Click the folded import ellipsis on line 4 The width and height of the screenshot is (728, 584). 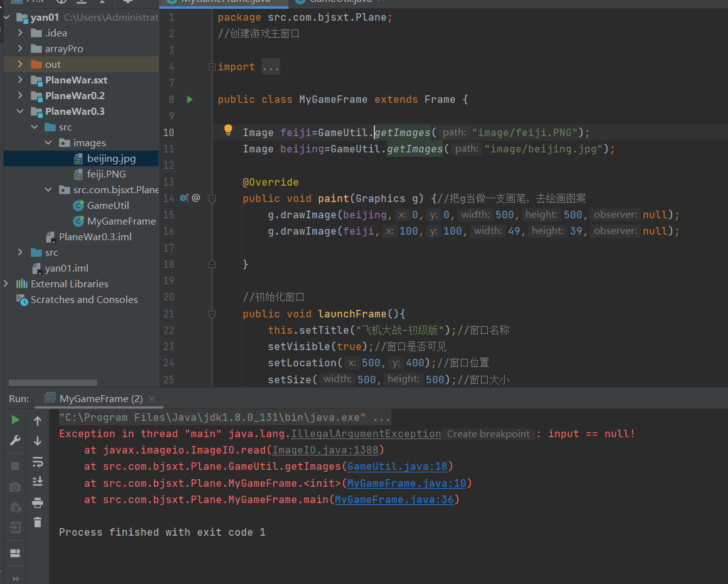pyautogui.click(x=271, y=67)
